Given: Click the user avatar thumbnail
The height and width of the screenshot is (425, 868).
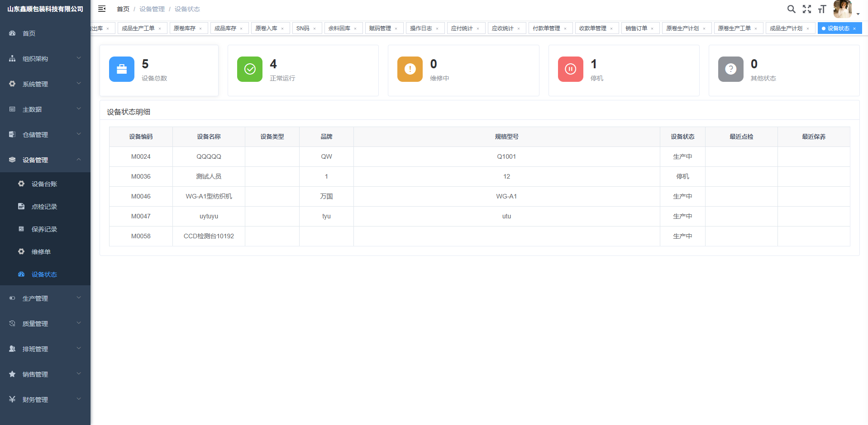Looking at the screenshot, I should 843,9.
